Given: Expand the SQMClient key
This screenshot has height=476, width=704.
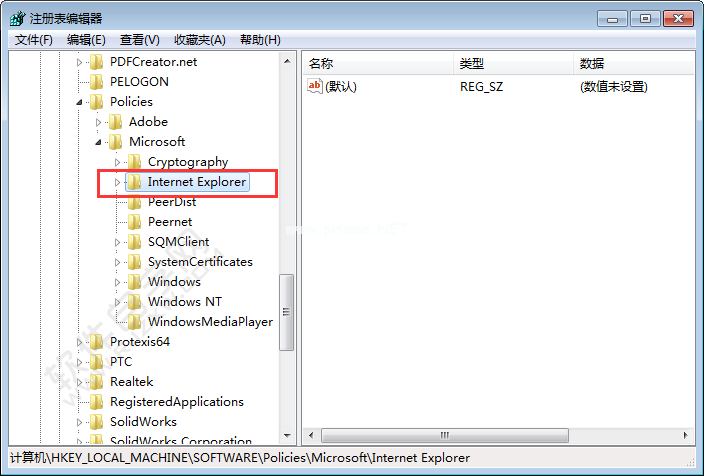Looking at the screenshot, I should (117, 242).
